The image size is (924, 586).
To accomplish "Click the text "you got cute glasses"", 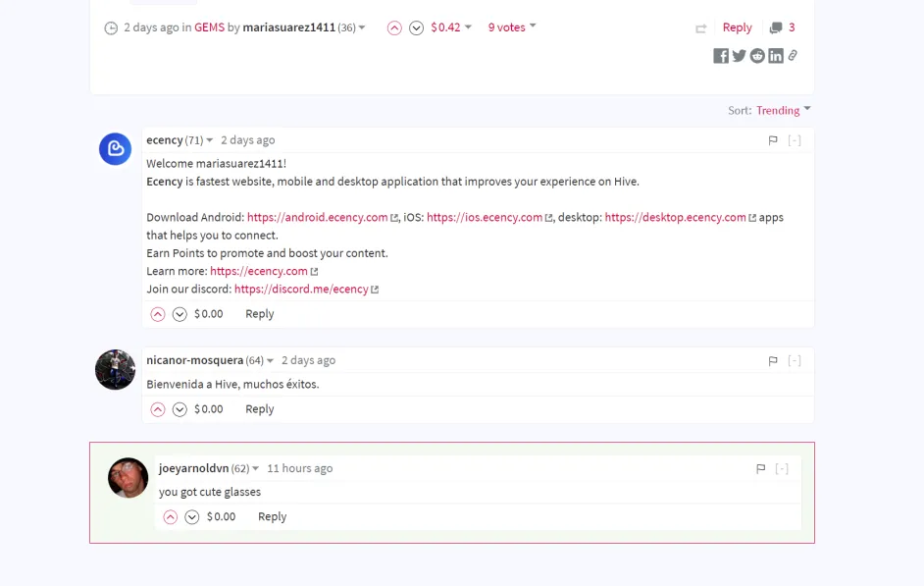I will (210, 493).
